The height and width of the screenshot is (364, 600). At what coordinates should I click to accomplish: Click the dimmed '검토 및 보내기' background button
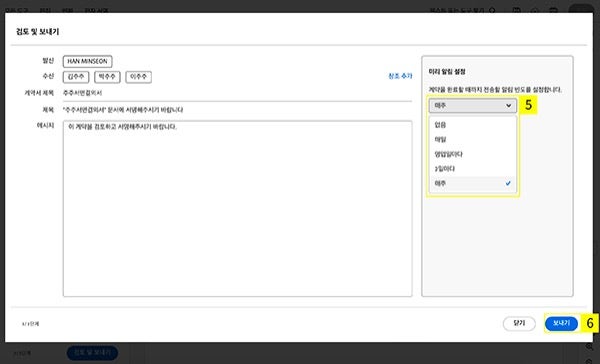[92, 353]
